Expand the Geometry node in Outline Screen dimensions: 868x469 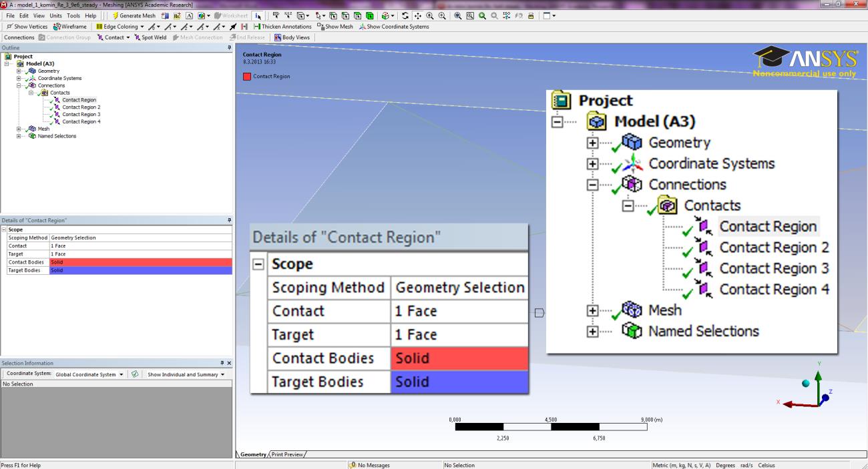[19, 71]
